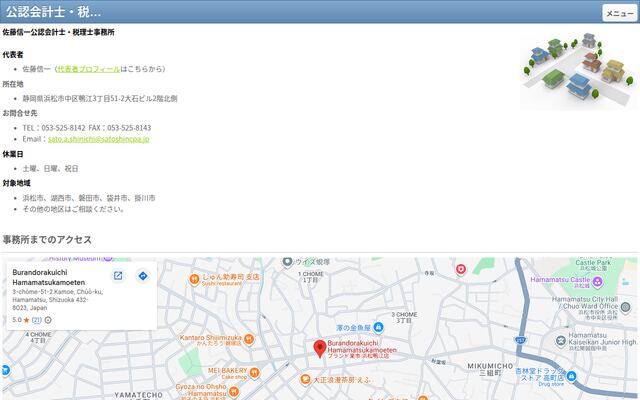
Task: Click the 浜松市、湖西市、磐田市 area list
Action: 89,198
